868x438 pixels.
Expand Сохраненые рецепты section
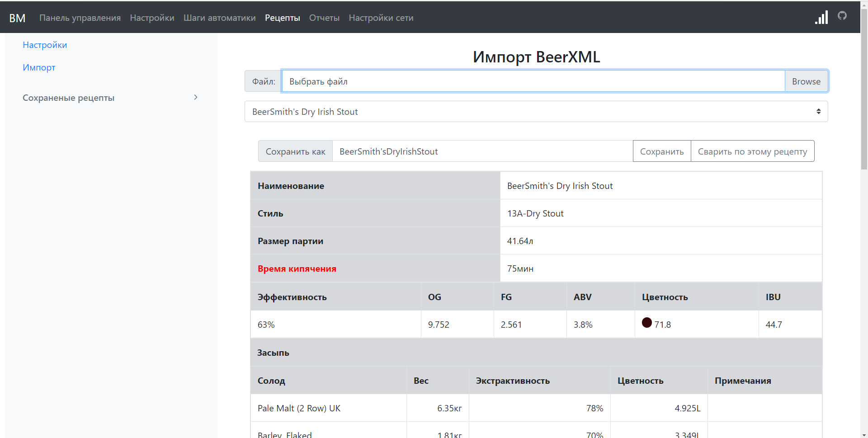tap(111, 98)
